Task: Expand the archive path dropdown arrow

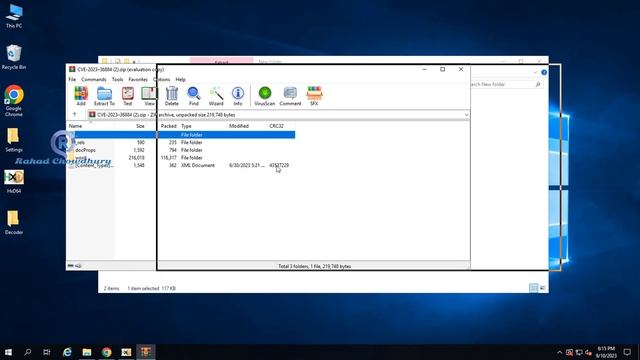Action: (x=467, y=115)
